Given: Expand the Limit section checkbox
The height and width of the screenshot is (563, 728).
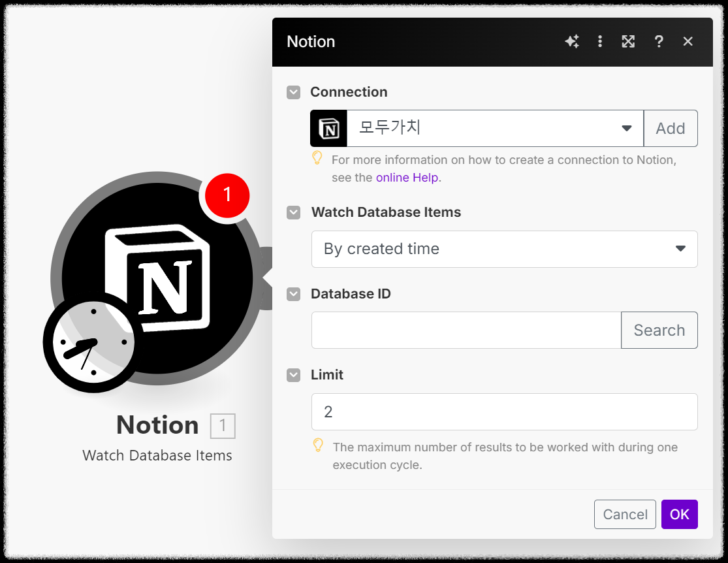Looking at the screenshot, I should coord(293,375).
